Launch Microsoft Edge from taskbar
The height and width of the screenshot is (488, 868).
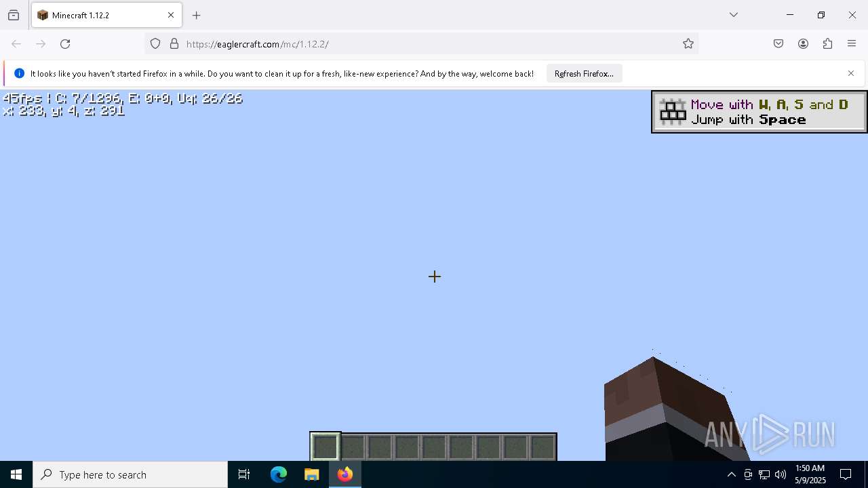[279, 474]
